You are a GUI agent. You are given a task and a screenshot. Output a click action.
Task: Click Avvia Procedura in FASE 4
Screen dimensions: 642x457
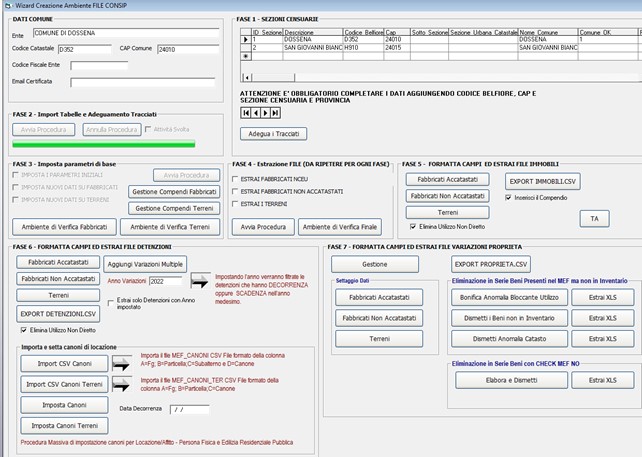point(263,227)
